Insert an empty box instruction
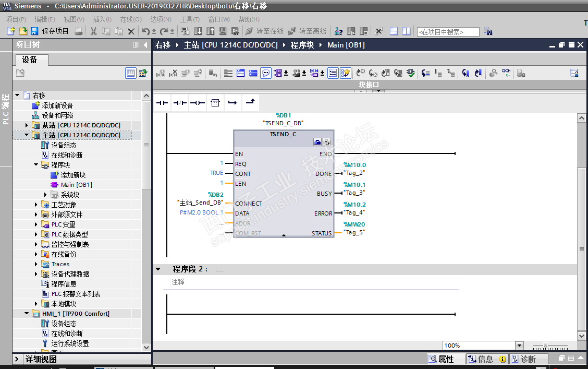This screenshot has width=588, height=369. click(x=215, y=103)
